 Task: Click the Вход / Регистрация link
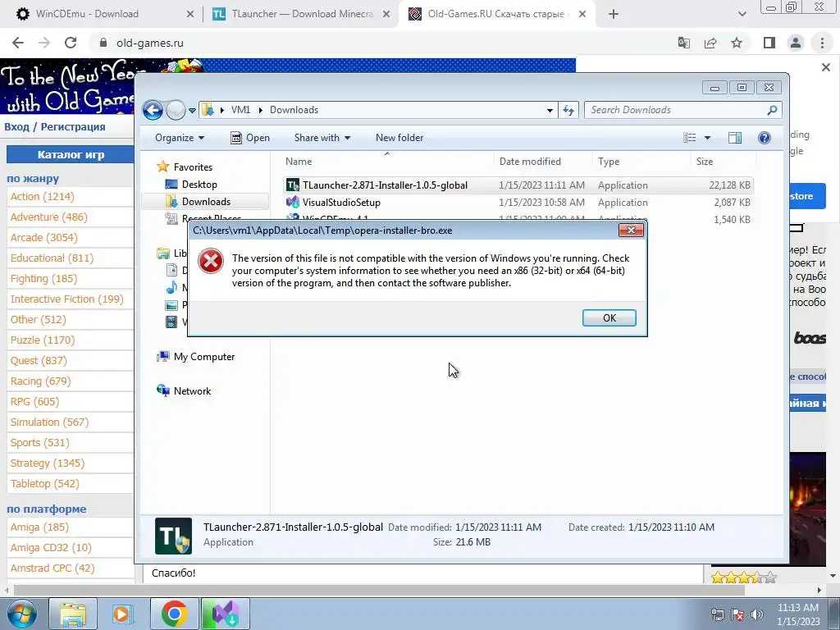pos(55,127)
